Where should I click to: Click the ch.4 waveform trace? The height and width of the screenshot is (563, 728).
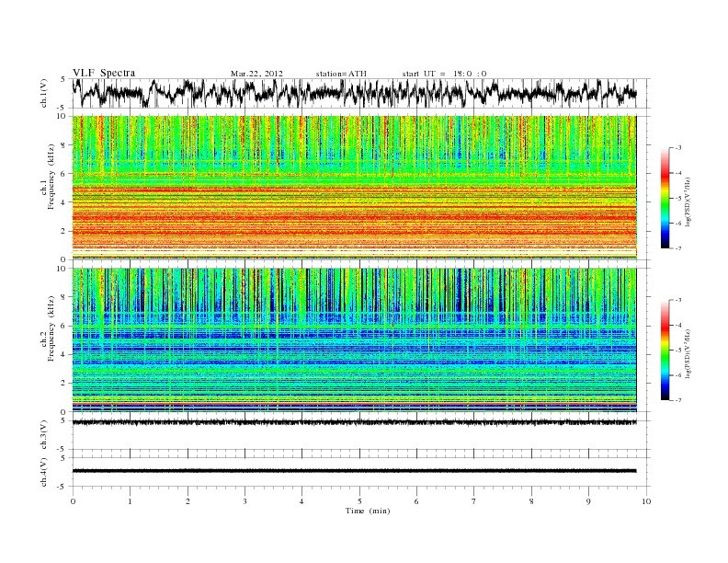click(354, 471)
